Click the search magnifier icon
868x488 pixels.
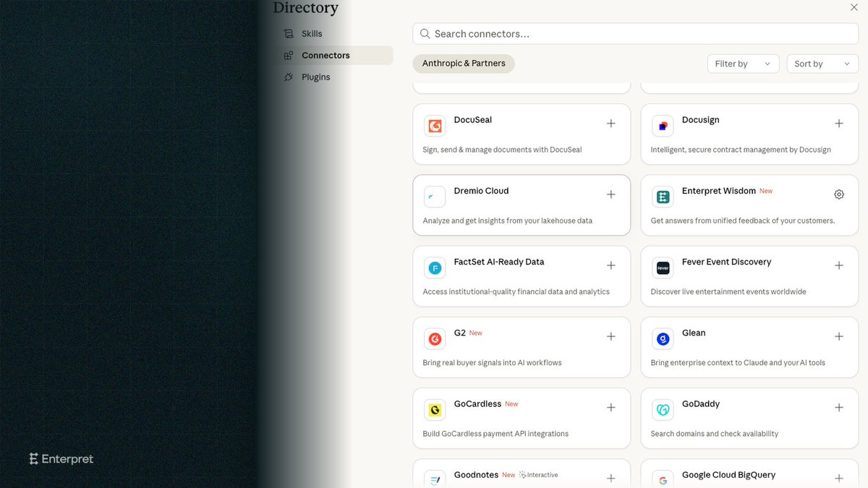pyautogui.click(x=425, y=34)
